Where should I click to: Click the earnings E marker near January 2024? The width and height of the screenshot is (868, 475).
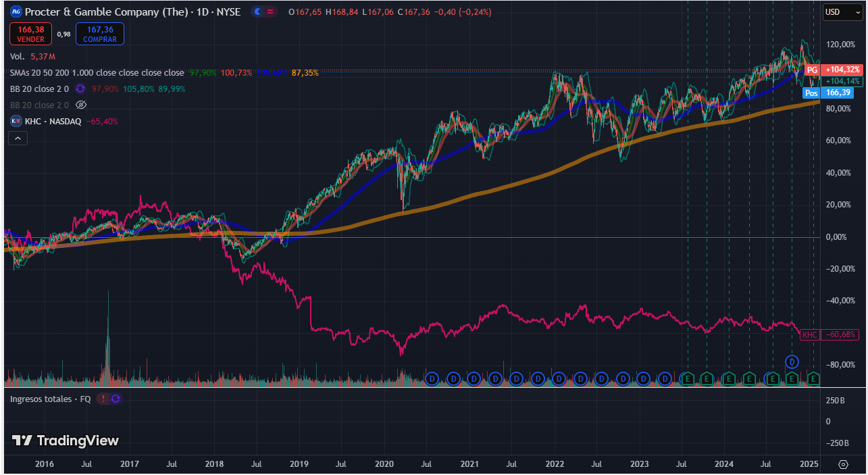coord(729,379)
